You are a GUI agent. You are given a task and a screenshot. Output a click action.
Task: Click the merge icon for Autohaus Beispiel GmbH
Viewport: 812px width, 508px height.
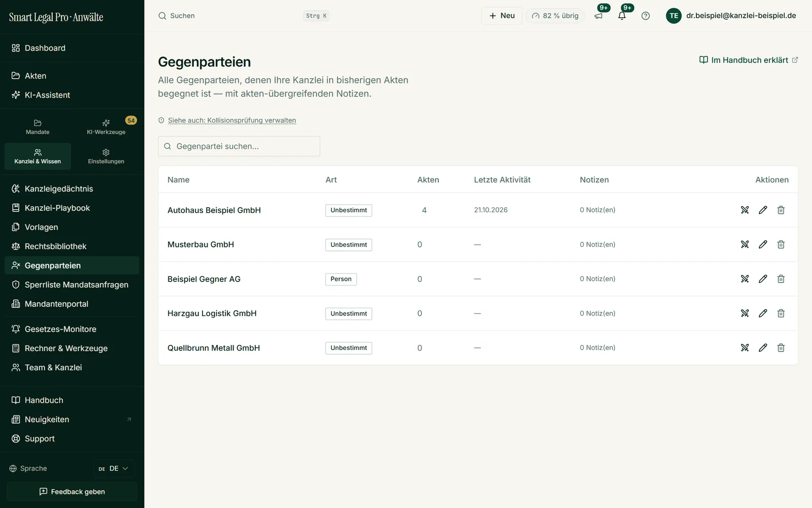point(745,210)
